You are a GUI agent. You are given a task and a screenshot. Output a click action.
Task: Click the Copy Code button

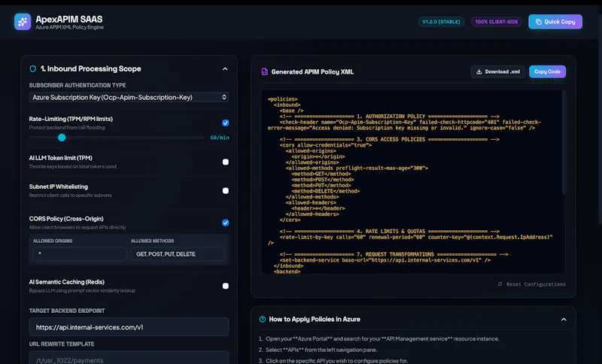pos(547,71)
